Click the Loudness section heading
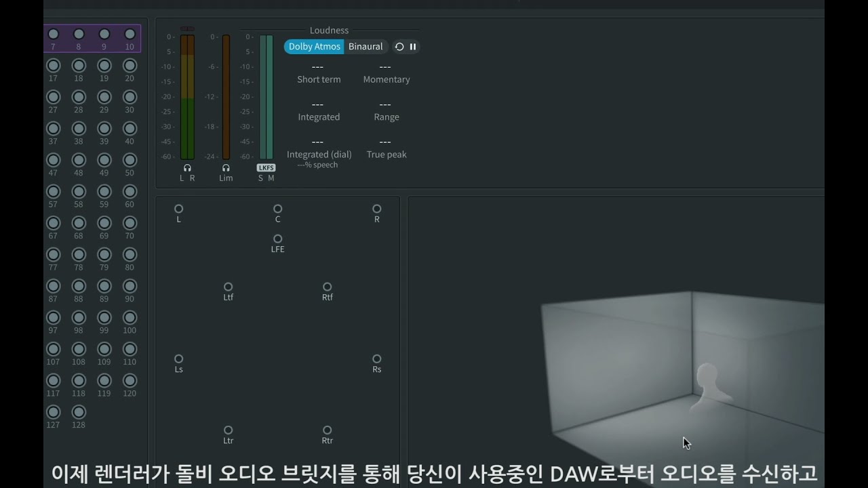Viewport: 868px width, 488px height. point(329,30)
